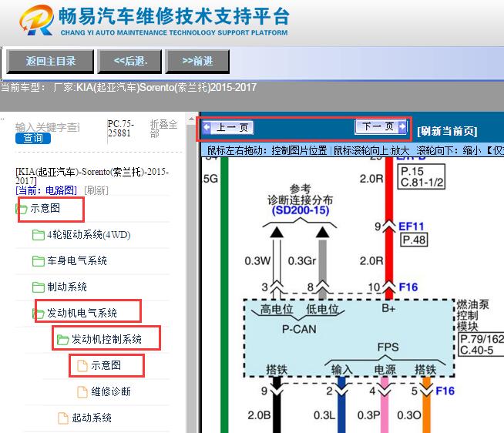Click the 0.3Gr wire label
504x433 pixels.
302,260
